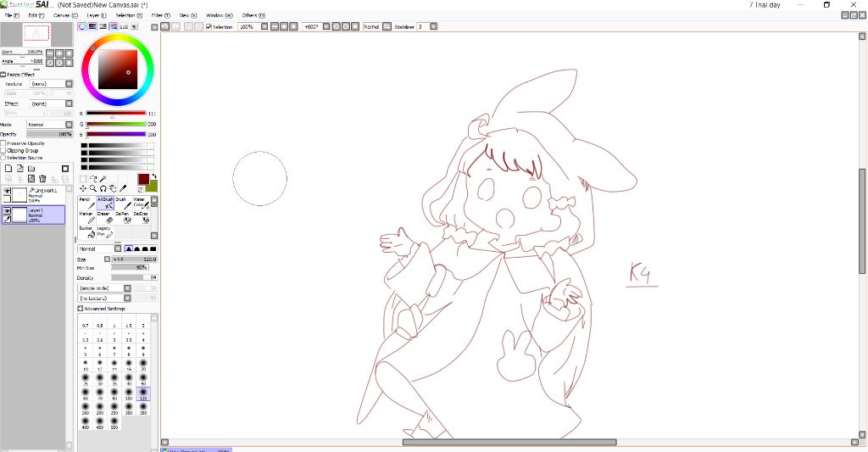The width and height of the screenshot is (868, 452).
Task: Select brush size 500 preset
Action: [x=114, y=422]
